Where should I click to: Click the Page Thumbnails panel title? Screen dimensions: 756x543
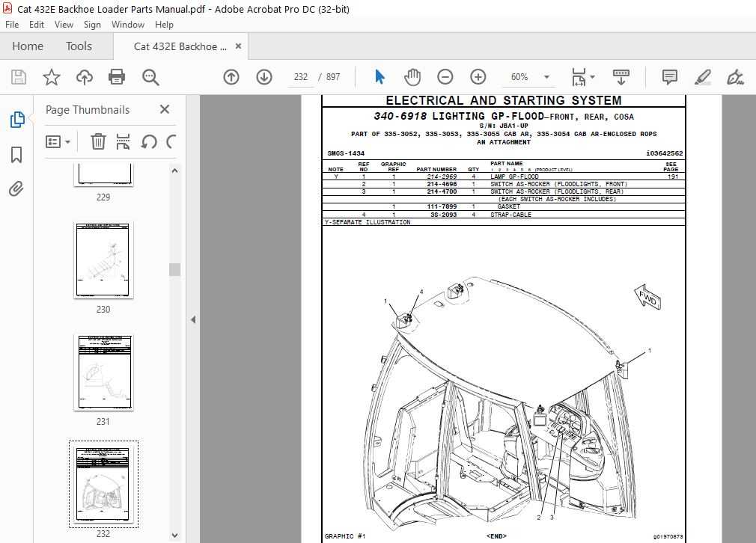click(88, 110)
